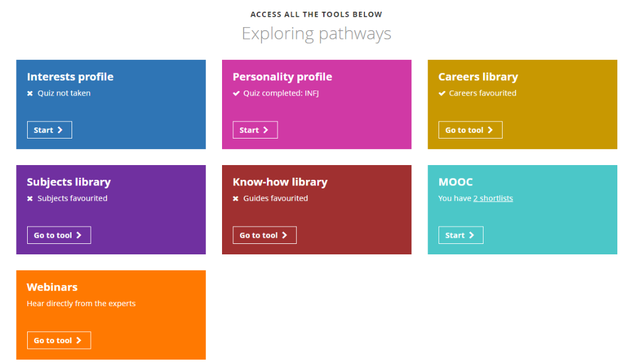Select the Interests profile card title

[70, 76]
